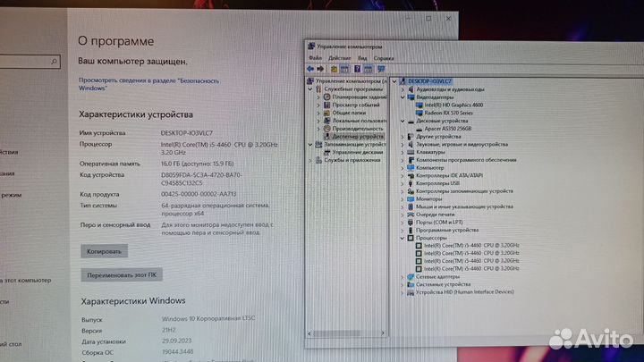Collapse the DESKTOP-IO3VLC7 root node
Viewport: 644px width, 362px height.
[x=394, y=81]
